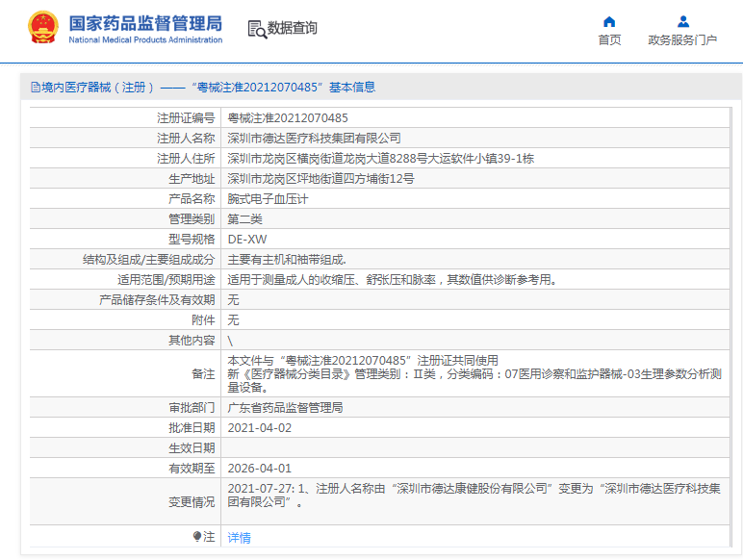Click the model specification DE-XW

pos(247,240)
